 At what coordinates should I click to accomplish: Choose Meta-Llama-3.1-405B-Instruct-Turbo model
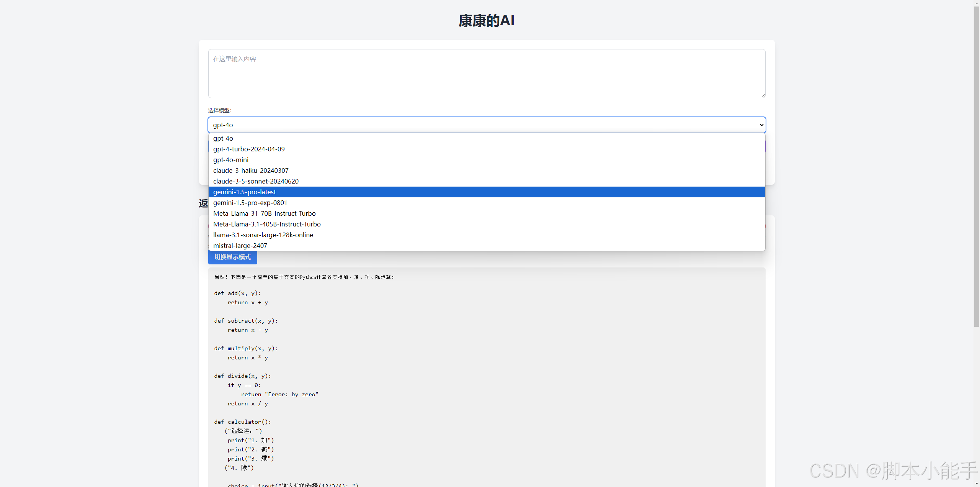tap(267, 224)
